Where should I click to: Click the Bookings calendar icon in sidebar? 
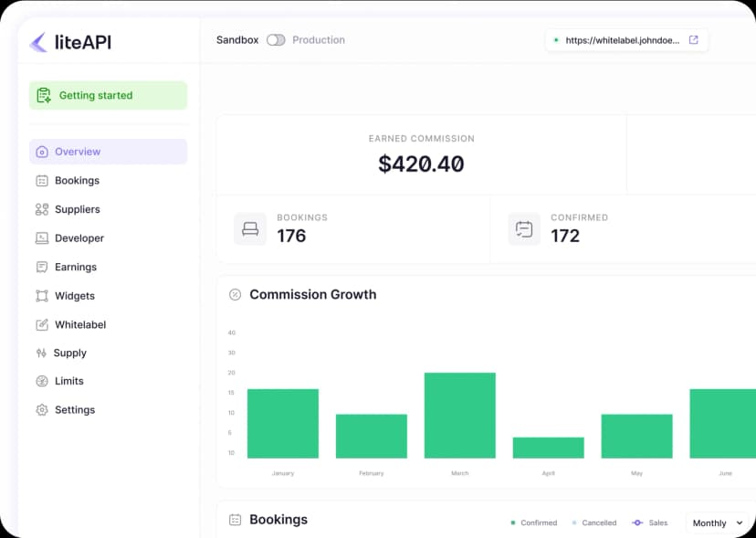point(42,181)
